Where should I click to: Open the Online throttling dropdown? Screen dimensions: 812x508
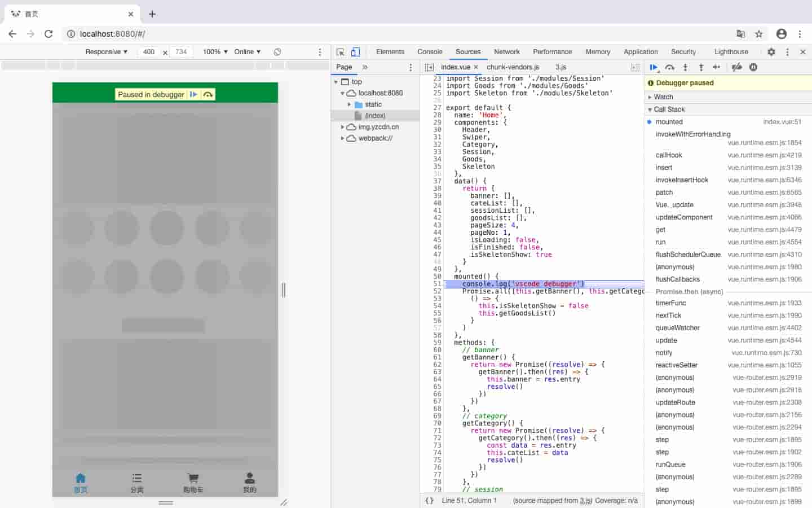(247, 52)
